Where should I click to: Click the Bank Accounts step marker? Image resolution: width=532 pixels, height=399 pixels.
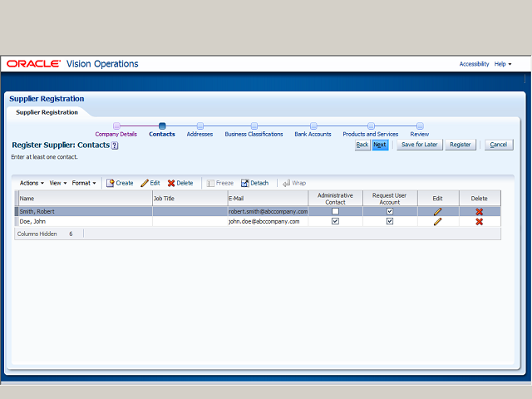tap(313, 126)
